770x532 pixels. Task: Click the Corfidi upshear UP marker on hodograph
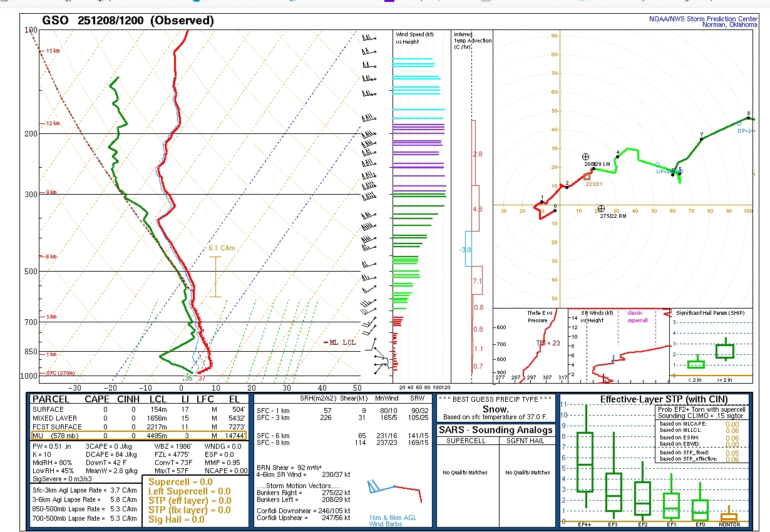(657, 165)
